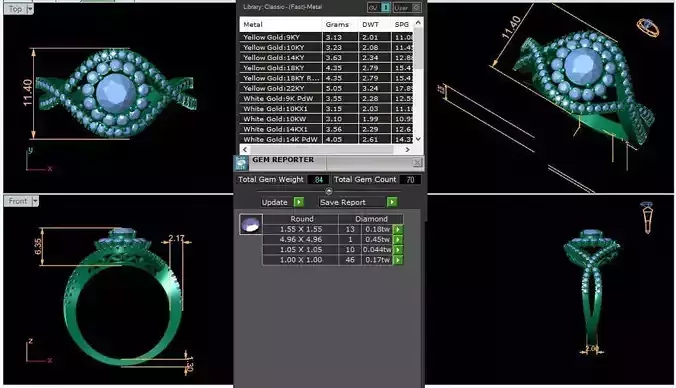
Task: Select the Yellow Gold:10KY row
Action: pos(326,47)
